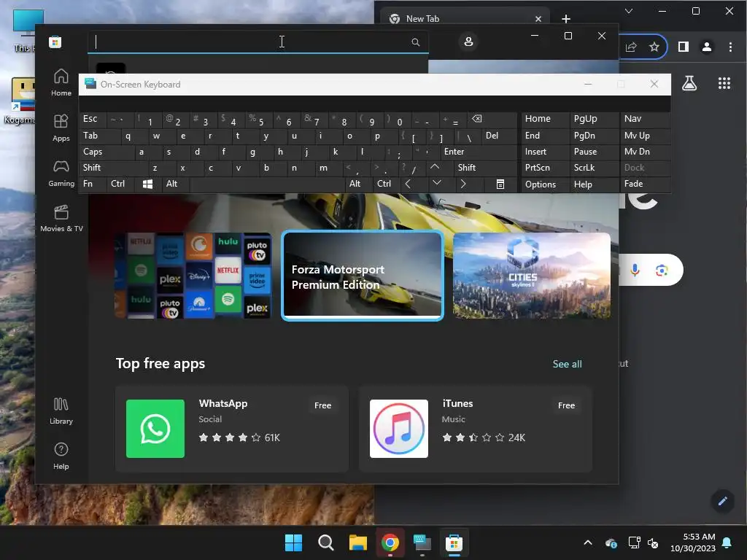
Task: Click the Windows logo key on keyboard
Action: pyautogui.click(x=147, y=184)
